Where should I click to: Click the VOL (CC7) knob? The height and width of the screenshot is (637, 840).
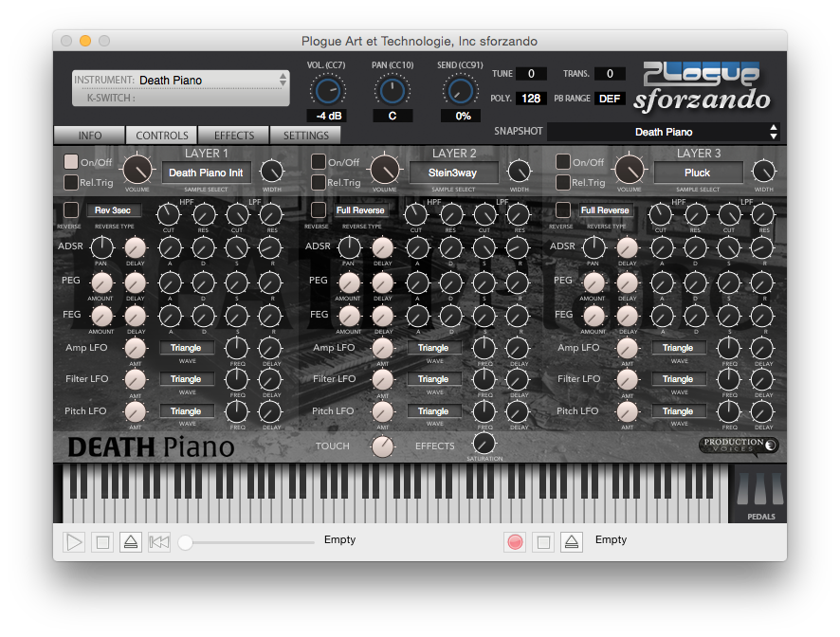(328, 91)
